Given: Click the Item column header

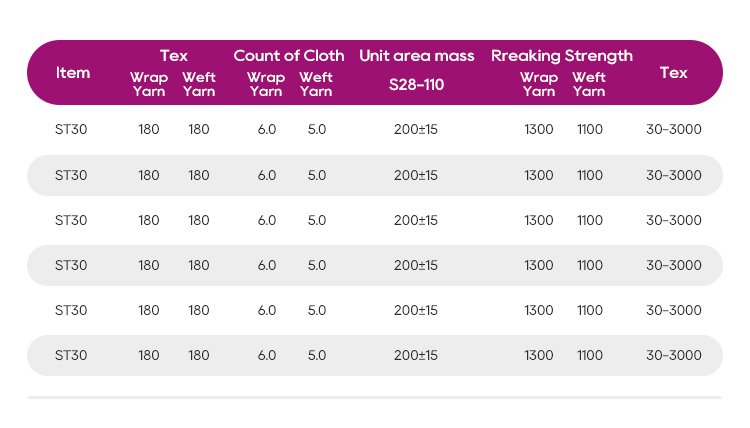Looking at the screenshot, I should click(x=73, y=73).
